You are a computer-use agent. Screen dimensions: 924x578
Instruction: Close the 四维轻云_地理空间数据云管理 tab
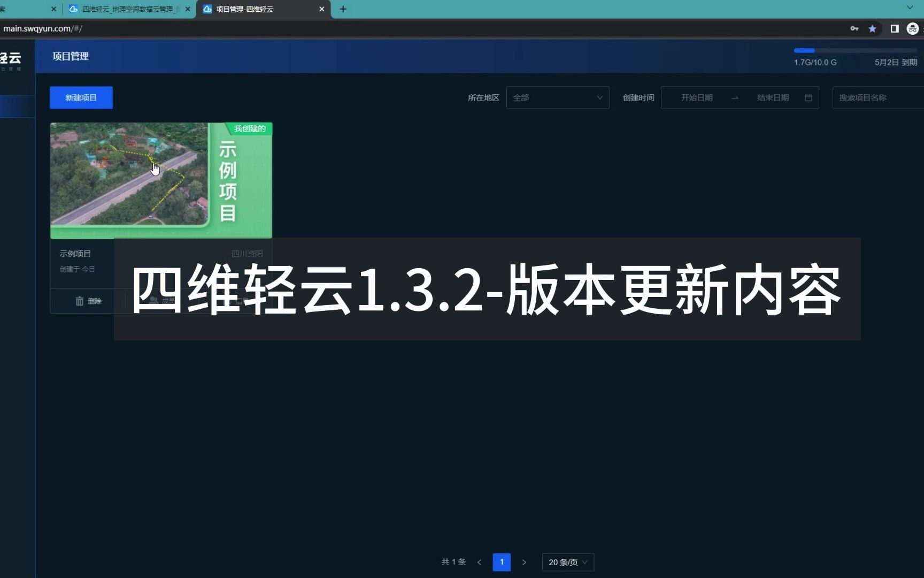click(188, 9)
